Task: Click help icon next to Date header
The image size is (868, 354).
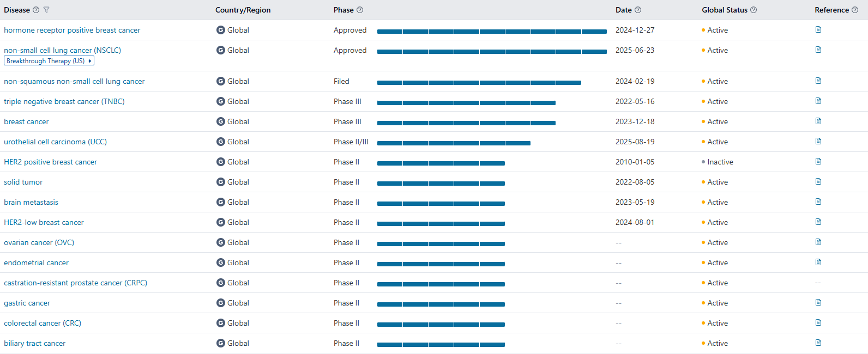Action: (x=638, y=10)
